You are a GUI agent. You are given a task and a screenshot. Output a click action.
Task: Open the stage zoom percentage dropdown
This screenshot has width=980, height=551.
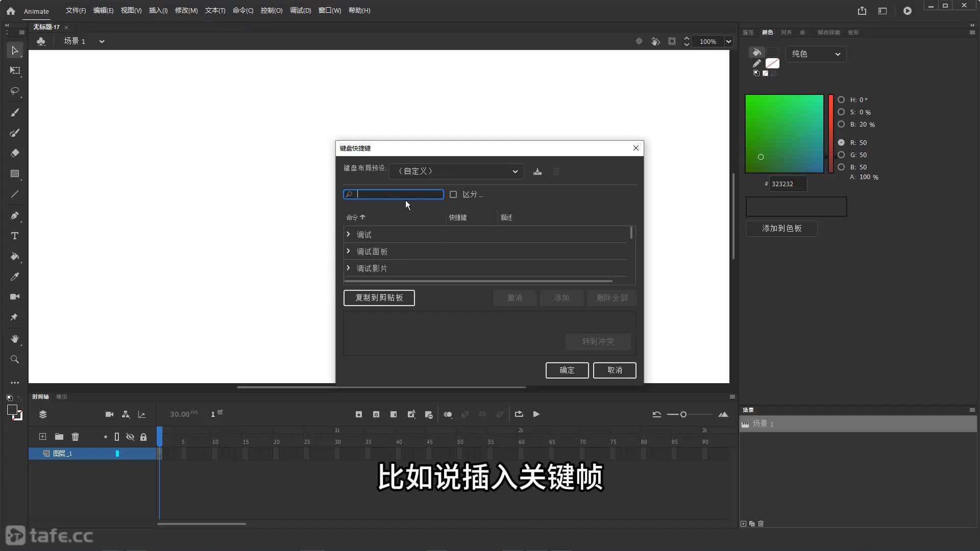728,41
